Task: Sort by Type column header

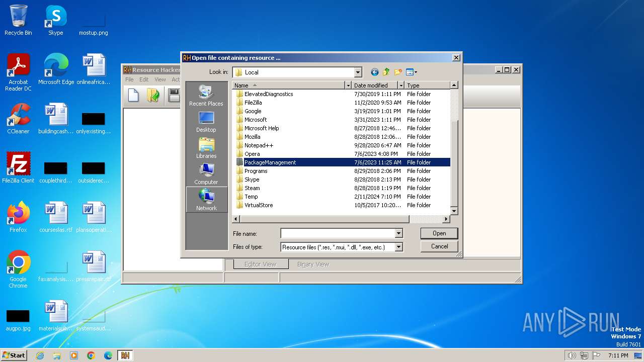Action: point(428,85)
